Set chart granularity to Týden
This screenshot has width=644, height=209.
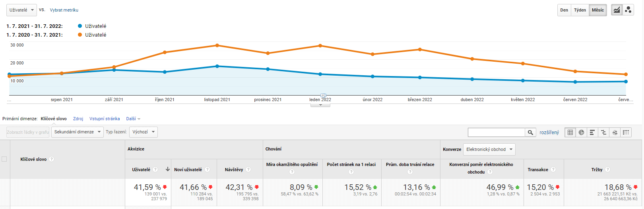pyautogui.click(x=580, y=10)
